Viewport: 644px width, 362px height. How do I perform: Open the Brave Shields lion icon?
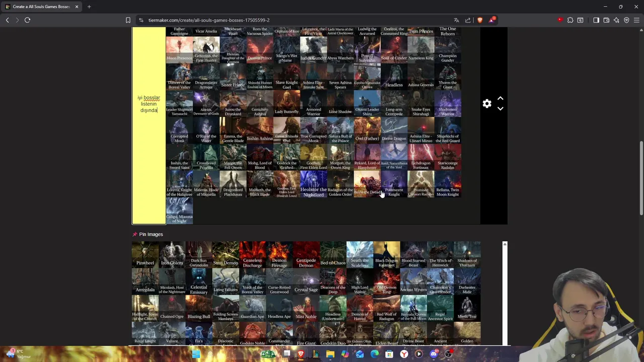(479, 20)
